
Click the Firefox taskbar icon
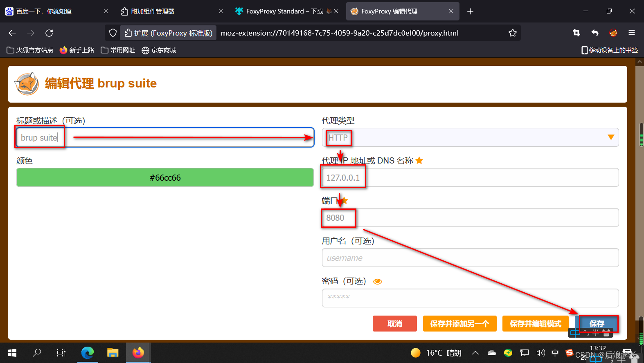pyautogui.click(x=138, y=352)
